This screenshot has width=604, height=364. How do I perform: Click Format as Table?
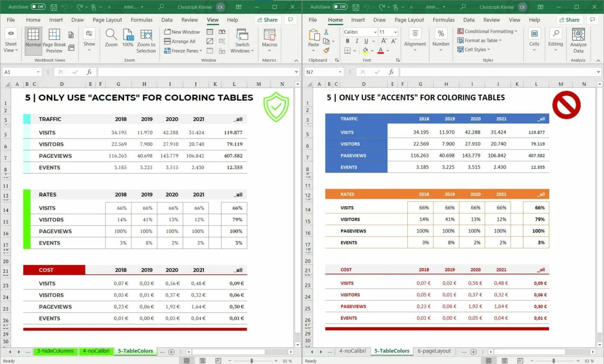[480, 40]
